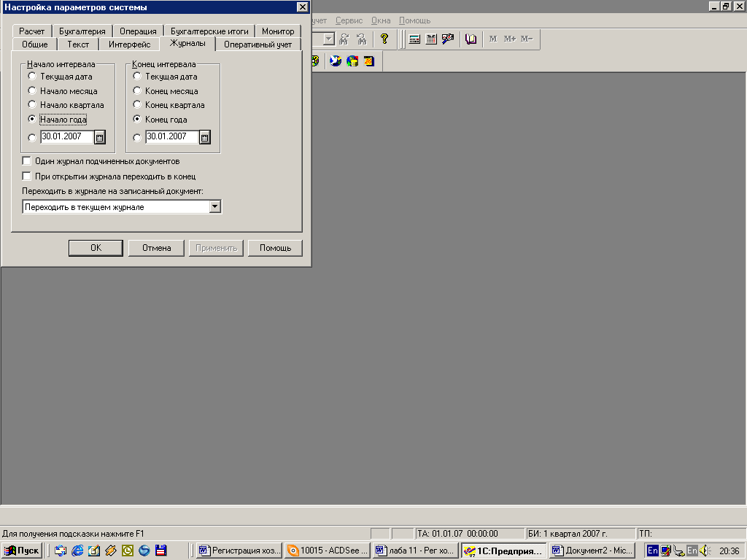Switch to 'Регистрация хоз...' taskbar button
The height and width of the screenshot is (560, 747).
[x=239, y=551]
